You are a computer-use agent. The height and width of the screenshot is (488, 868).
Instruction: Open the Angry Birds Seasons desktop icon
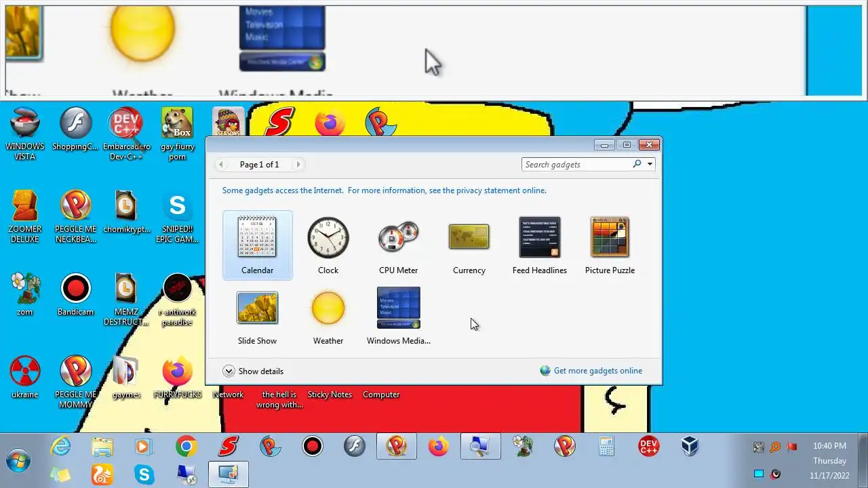228,122
